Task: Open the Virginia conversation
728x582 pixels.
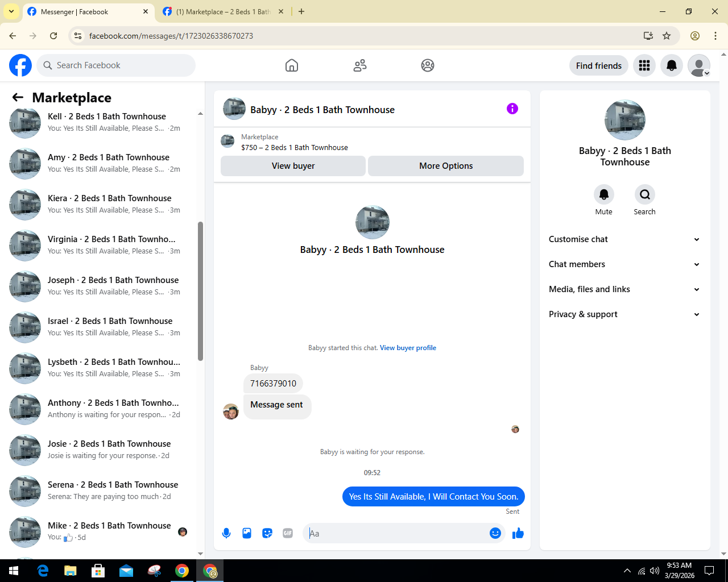Action: coord(100,245)
